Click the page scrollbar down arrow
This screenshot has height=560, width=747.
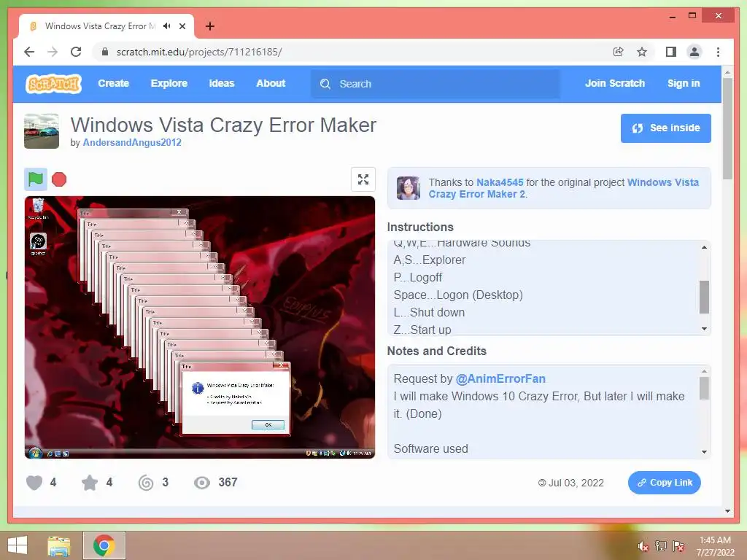click(x=727, y=511)
